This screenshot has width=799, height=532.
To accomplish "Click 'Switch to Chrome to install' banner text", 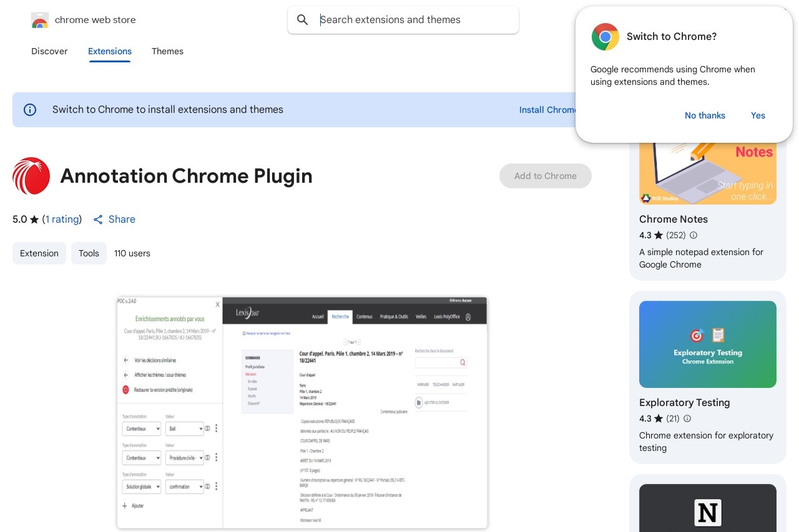I will pyautogui.click(x=168, y=110).
